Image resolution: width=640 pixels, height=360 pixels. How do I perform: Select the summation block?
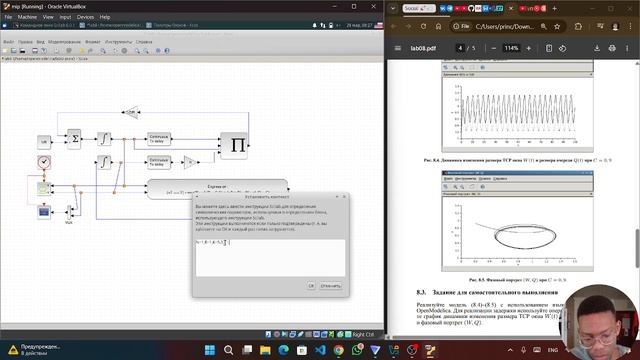(74, 139)
